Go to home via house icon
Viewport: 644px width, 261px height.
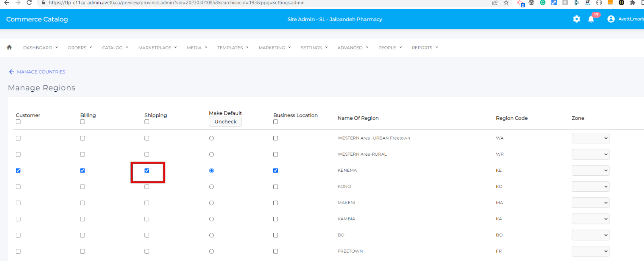9,47
